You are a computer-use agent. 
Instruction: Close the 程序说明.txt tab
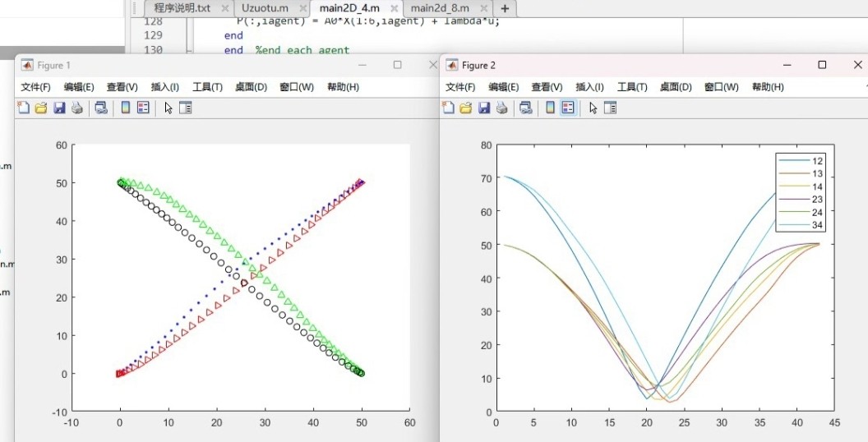click(x=224, y=8)
